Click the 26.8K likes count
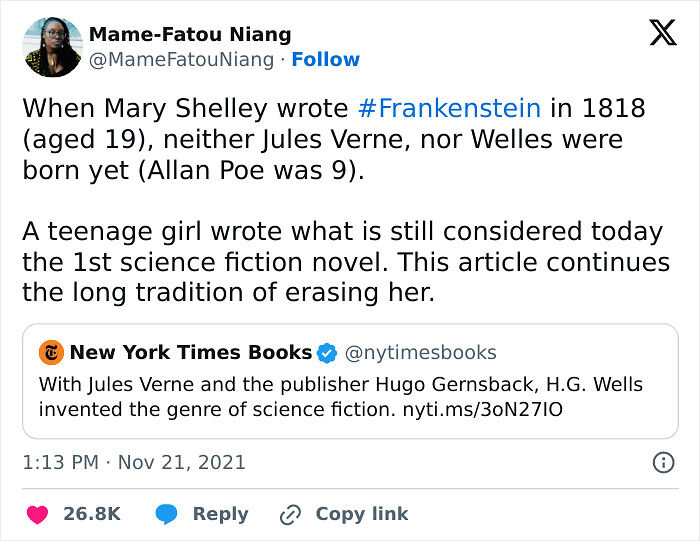 click(x=92, y=514)
